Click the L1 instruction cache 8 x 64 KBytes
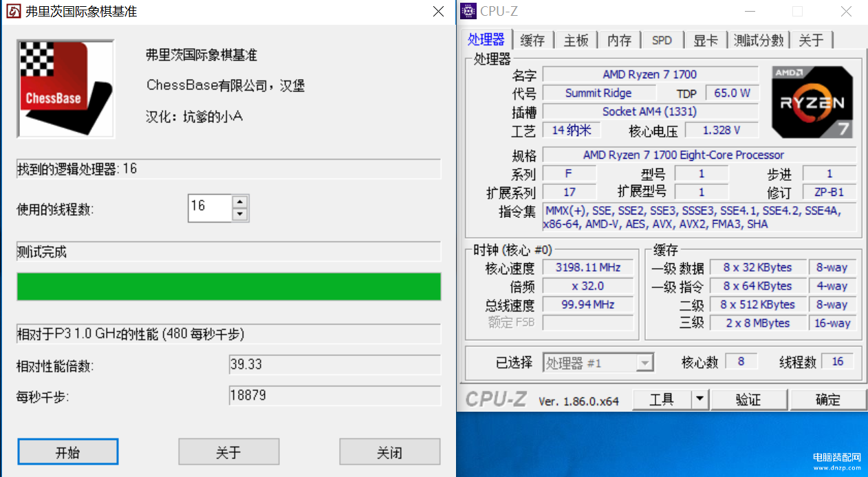Image resolution: width=868 pixels, height=477 pixels. (x=757, y=286)
